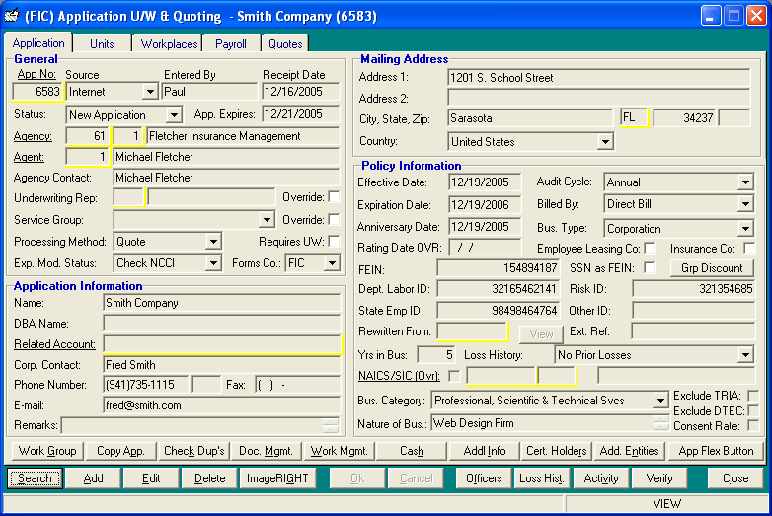Open the Service Group dropdown
The height and width of the screenshot is (516, 772).
tap(266, 220)
